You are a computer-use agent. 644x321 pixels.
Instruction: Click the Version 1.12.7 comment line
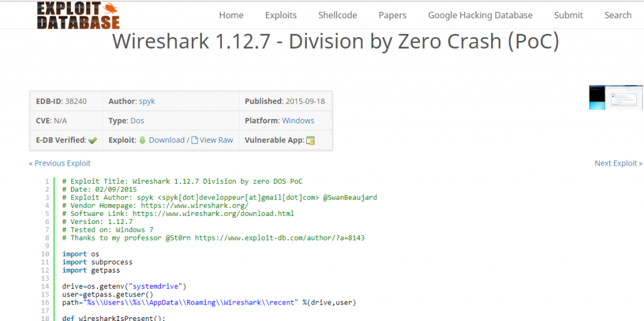coord(97,222)
